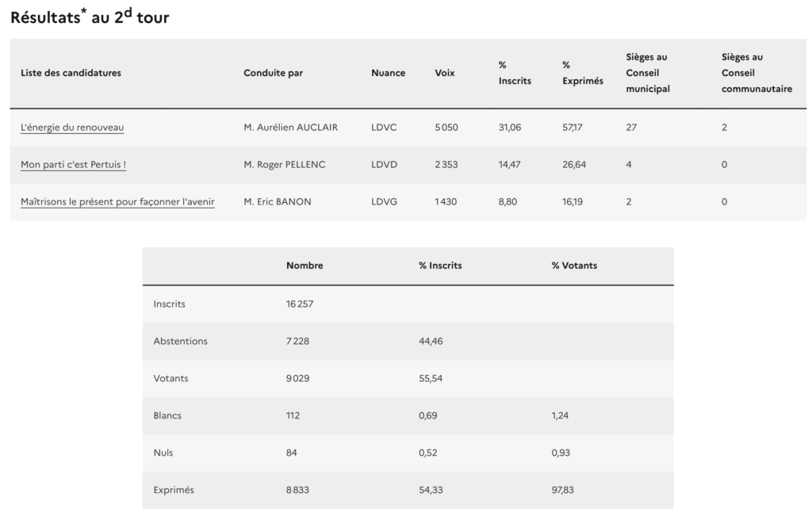Open the L'énergie du renouveau list link

[x=72, y=128]
